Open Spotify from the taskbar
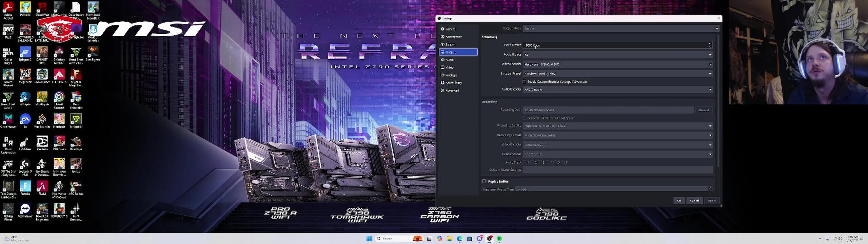868x244 pixels. click(499, 239)
